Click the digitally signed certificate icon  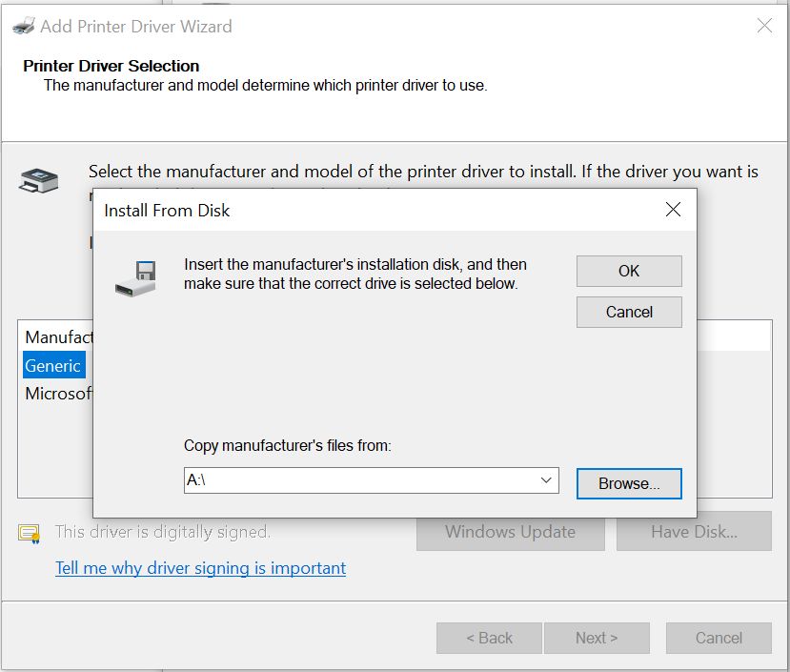click(30, 533)
